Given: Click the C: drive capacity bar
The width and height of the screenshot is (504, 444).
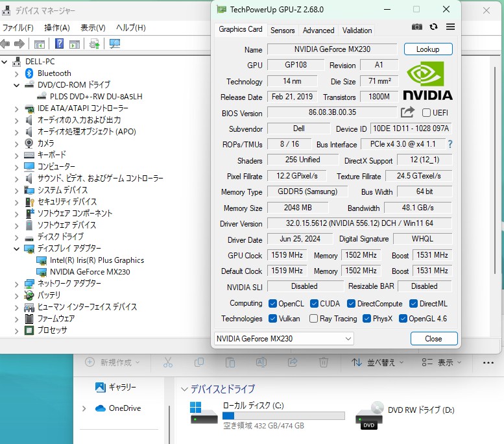Looking at the screenshot, I should [x=283, y=415].
